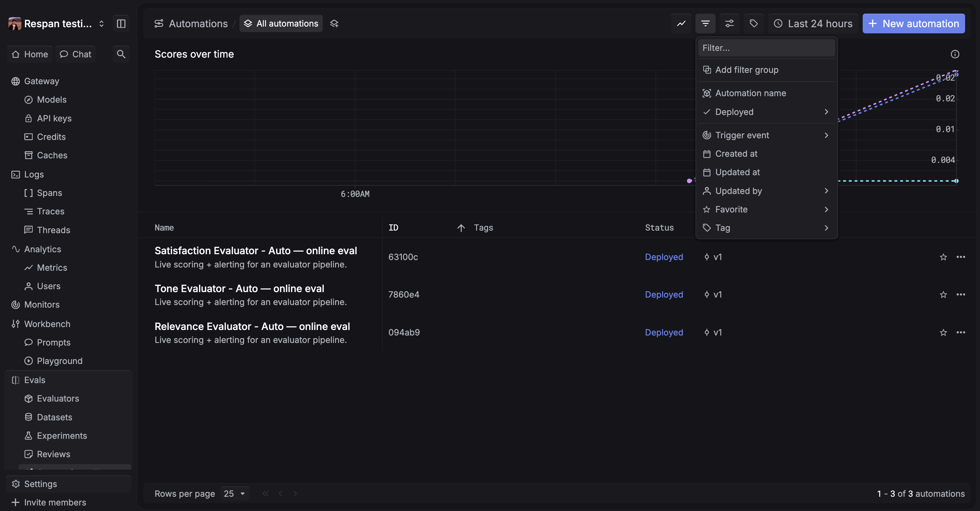The image size is (980, 511).
Task: Favorite the Tone Evaluator automation
Action: coord(943,295)
